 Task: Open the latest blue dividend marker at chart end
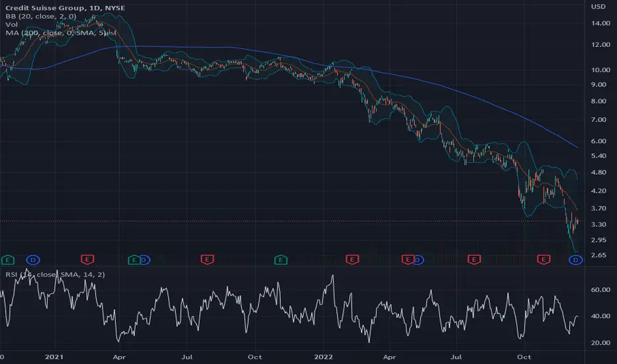576,259
